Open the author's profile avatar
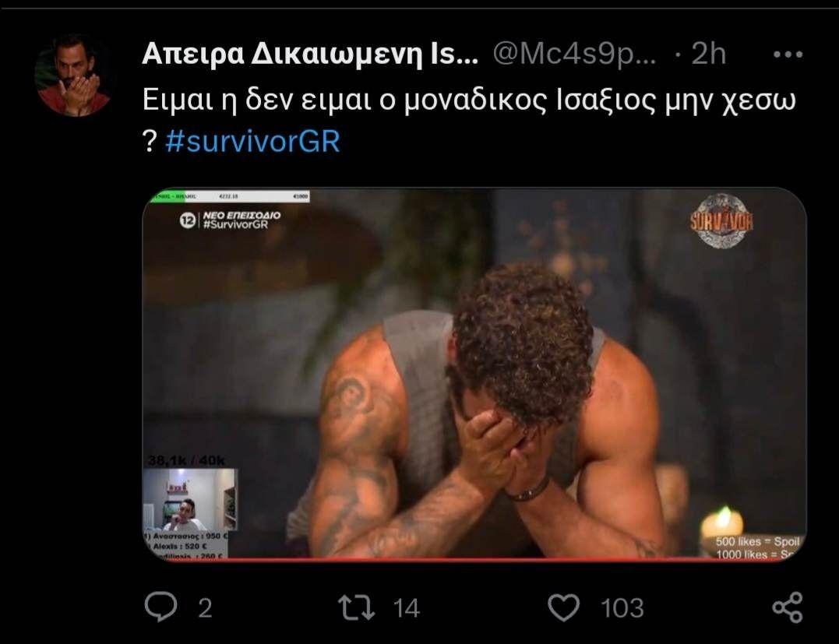The width and height of the screenshot is (839, 644). click(74, 76)
